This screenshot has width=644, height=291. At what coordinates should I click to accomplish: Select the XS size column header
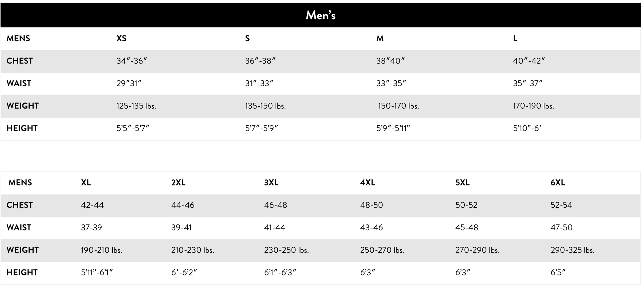(121, 38)
